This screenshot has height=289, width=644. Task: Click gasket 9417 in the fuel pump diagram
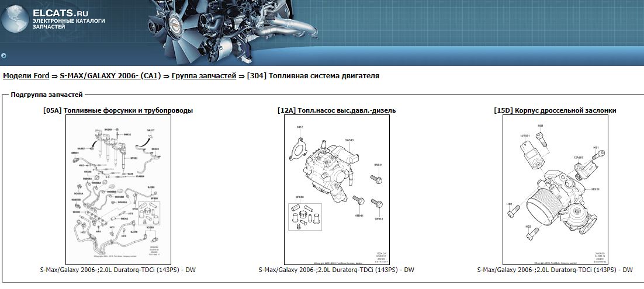point(301,144)
